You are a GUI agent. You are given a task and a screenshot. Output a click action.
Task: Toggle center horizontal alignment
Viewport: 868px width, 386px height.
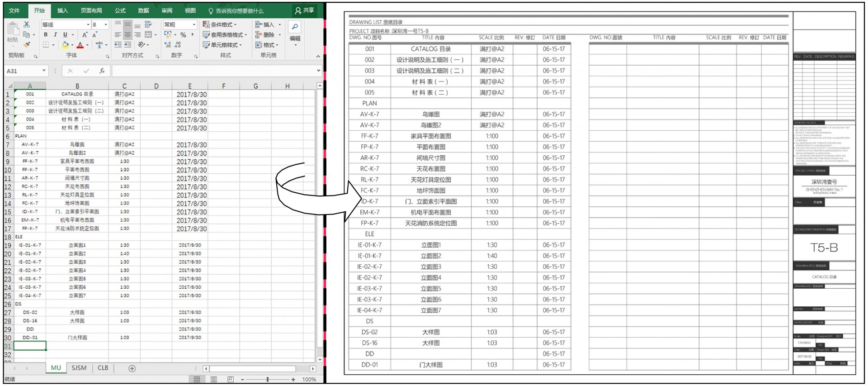(x=128, y=35)
